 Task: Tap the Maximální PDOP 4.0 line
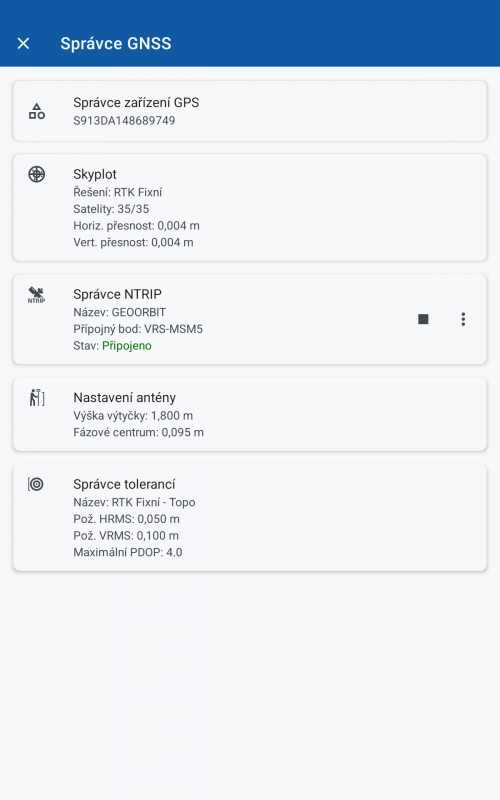tap(128, 553)
